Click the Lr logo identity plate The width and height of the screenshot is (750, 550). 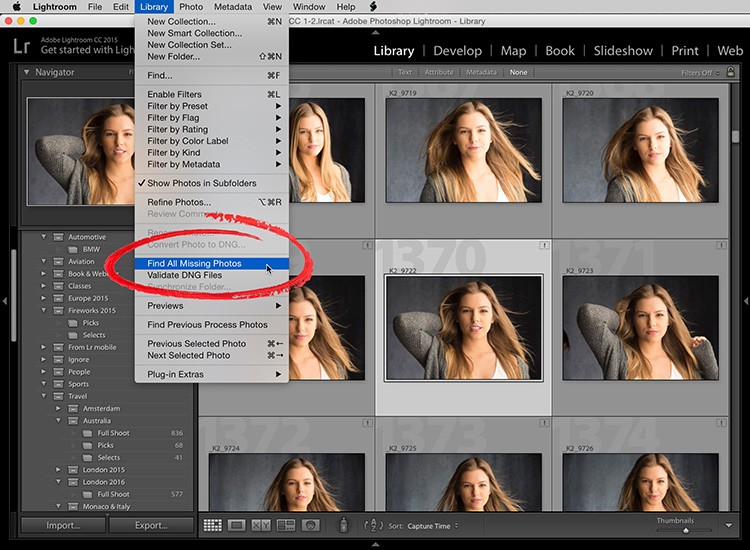tap(22, 46)
